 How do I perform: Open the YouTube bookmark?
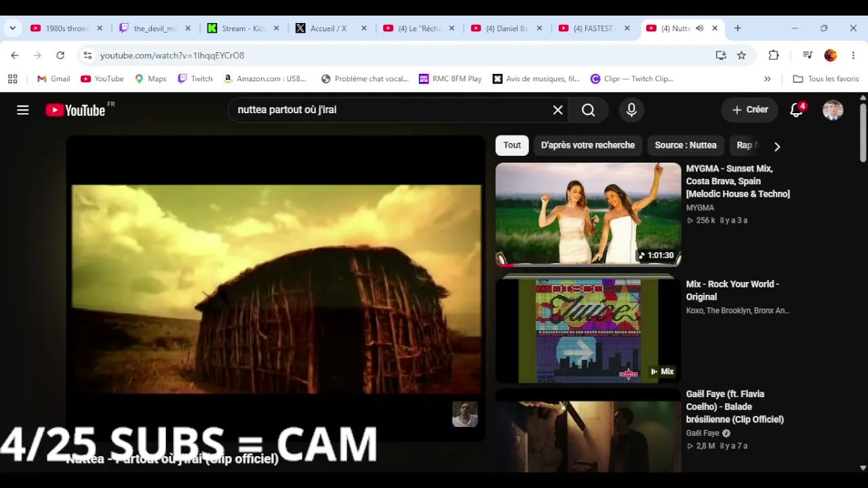point(102,79)
